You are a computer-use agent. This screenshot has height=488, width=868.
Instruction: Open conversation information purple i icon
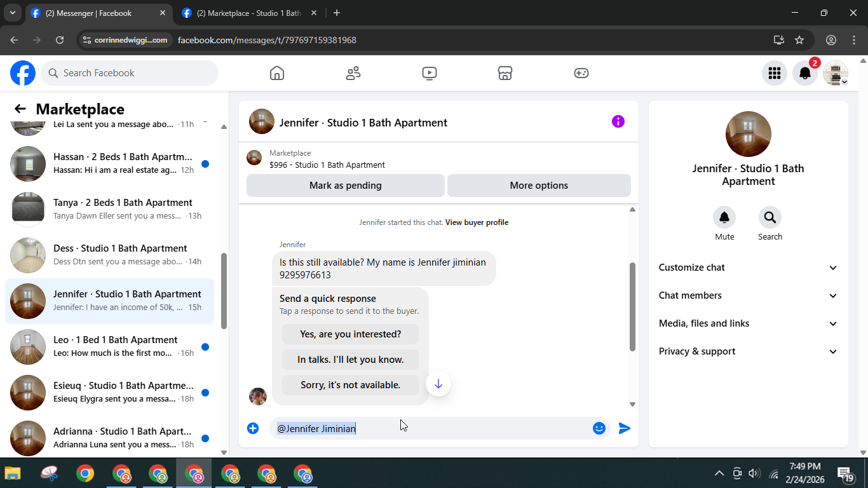[618, 121]
